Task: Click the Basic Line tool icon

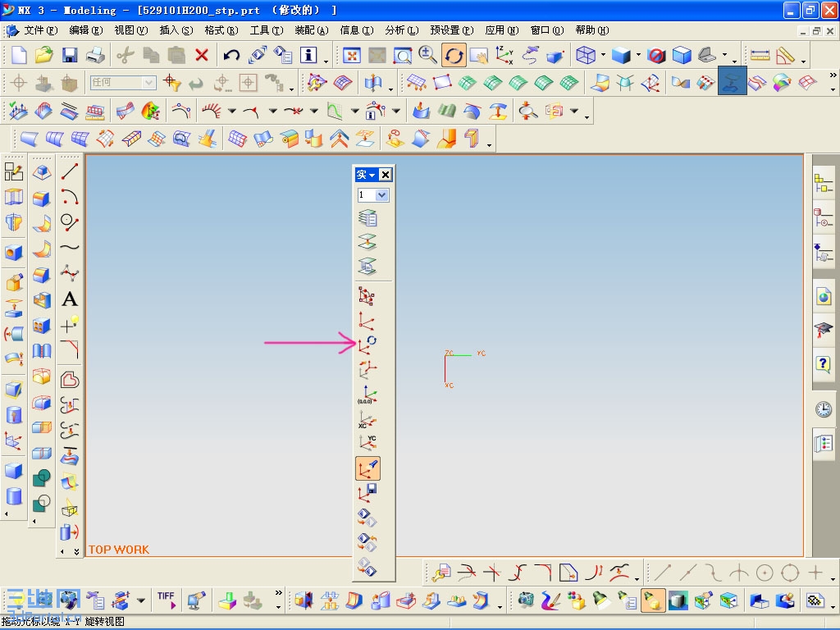Action: 70,171
